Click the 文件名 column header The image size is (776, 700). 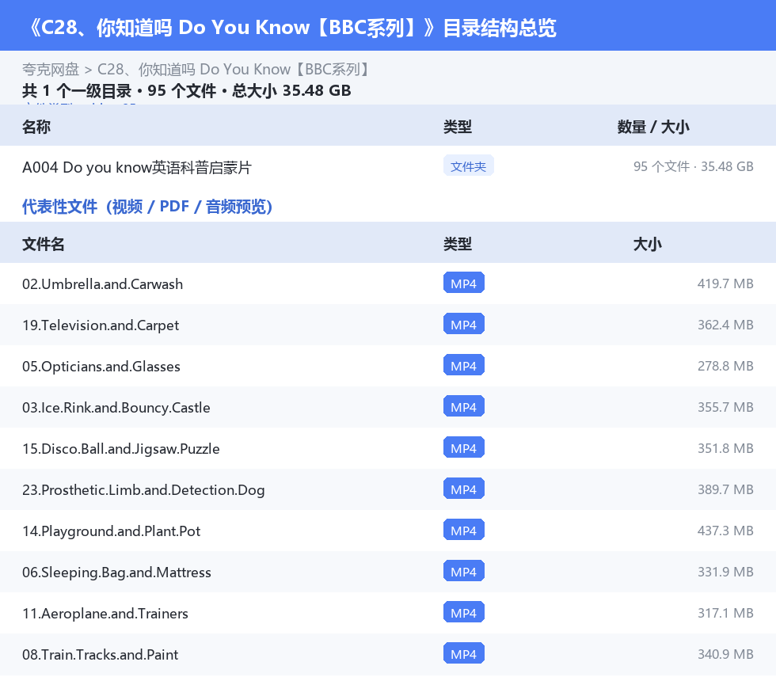click(43, 244)
